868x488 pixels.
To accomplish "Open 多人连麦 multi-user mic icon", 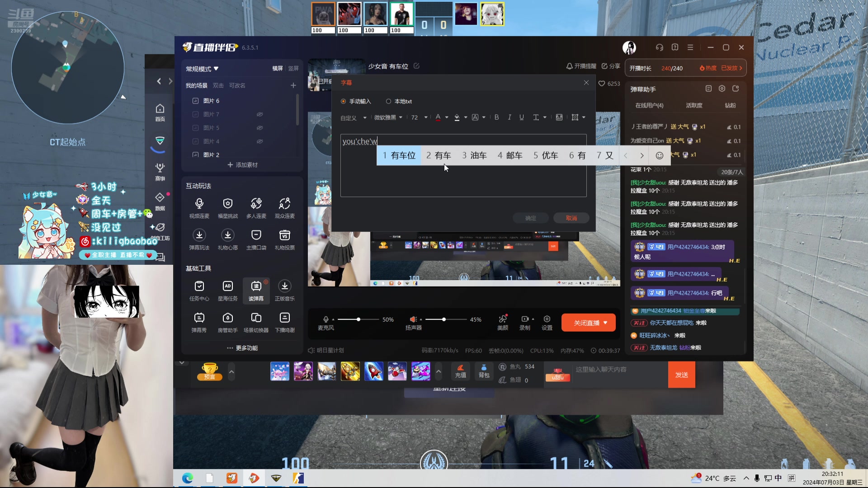I will pyautogui.click(x=256, y=208).
